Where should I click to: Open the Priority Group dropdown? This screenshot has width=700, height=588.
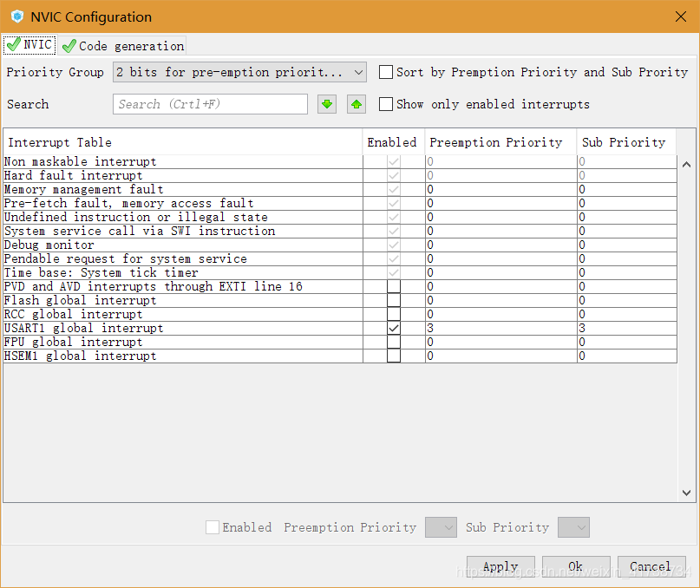click(239, 72)
